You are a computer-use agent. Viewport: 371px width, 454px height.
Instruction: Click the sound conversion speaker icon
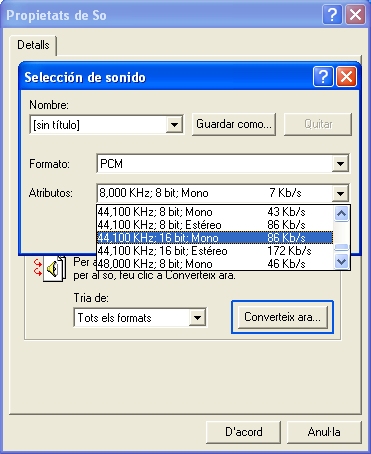(53, 269)
